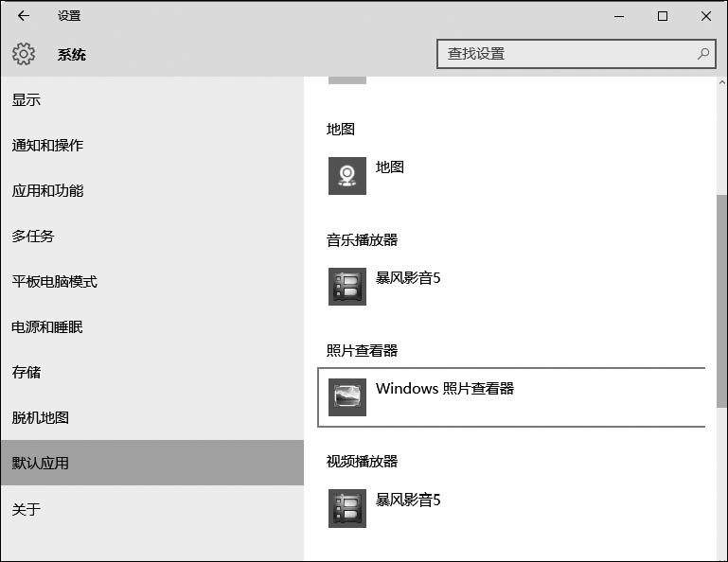728x562 pixels.
Task: Click the 照片查看器 heading
Action: [363, 350]
